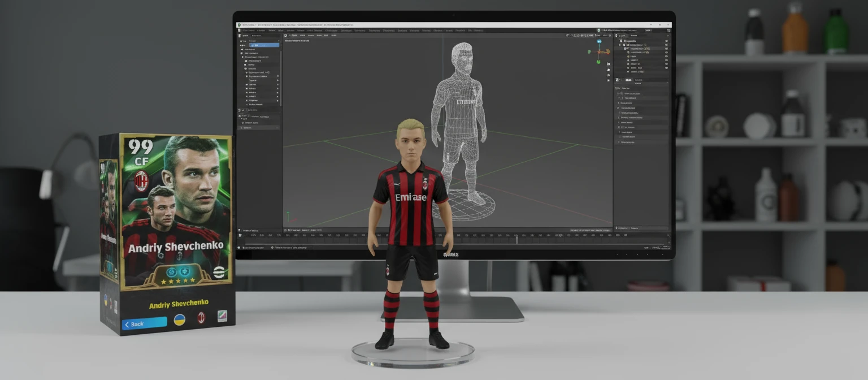
Task: Click the CF position label on the card
Action: pyautogui.click(x=141, y=163)
